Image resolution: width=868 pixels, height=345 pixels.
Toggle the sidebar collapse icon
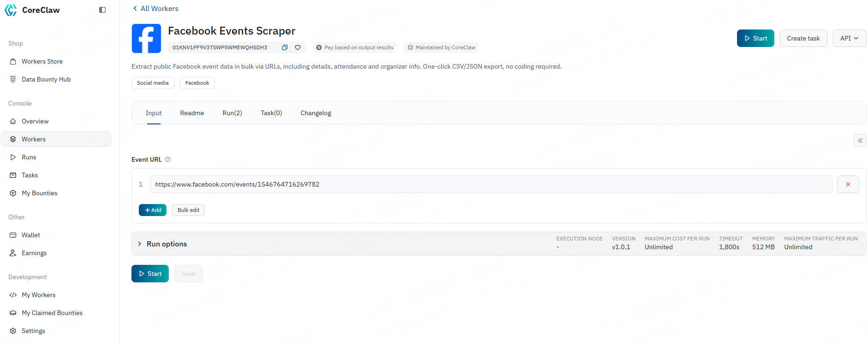[102, 10]
